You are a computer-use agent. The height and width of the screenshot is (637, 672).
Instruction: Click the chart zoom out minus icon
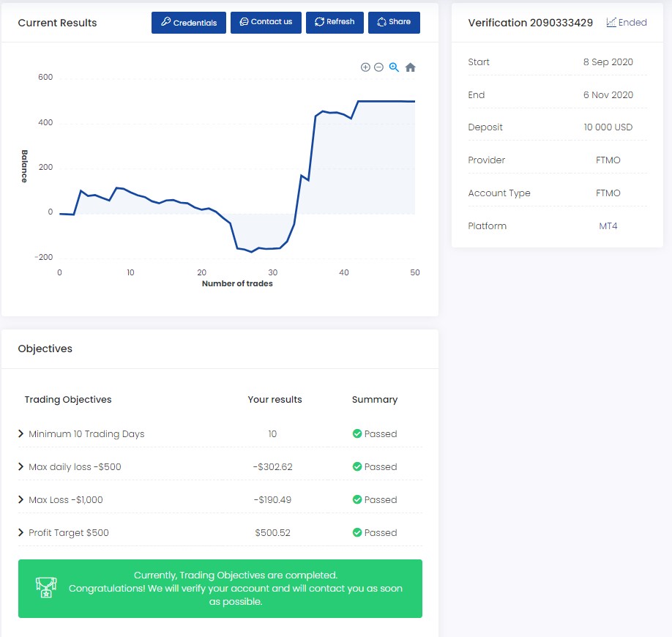[378, 67]
